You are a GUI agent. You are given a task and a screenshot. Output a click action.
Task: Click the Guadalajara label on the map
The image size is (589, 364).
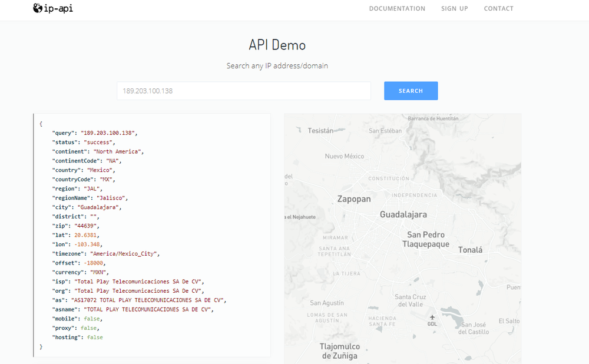point(405,215)
